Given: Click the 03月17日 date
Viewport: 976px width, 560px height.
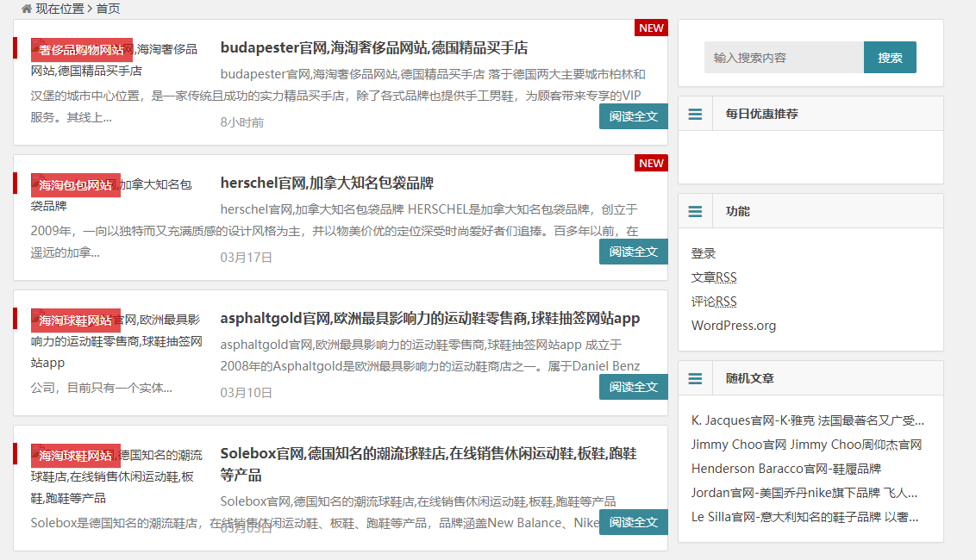Looking at the screenshot, I should 246,258.
